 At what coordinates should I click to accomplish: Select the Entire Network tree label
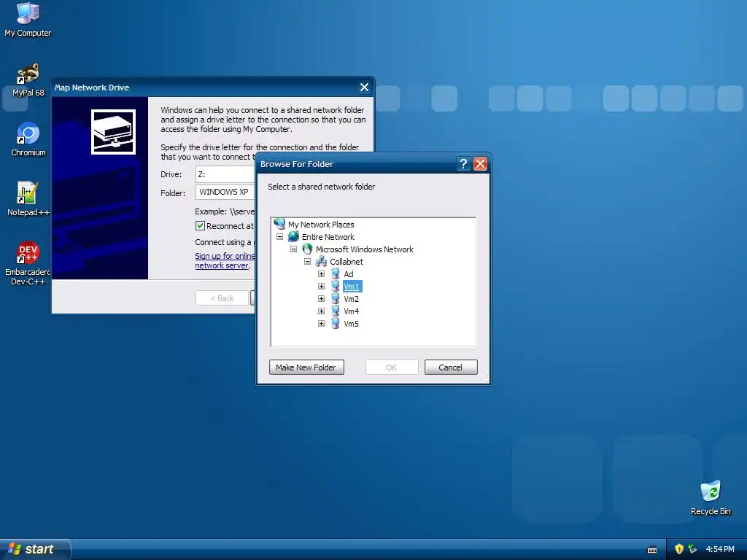[x=328, y=237]
